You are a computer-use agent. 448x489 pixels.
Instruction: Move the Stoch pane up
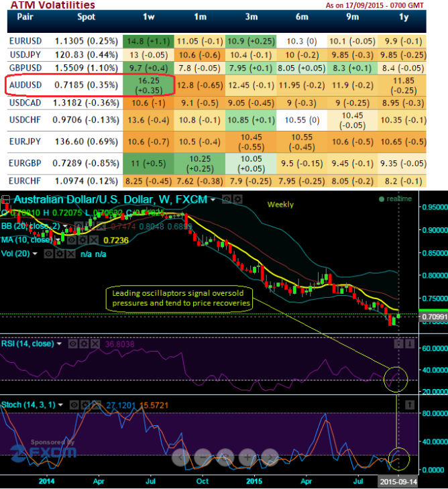tap(410, 405)
